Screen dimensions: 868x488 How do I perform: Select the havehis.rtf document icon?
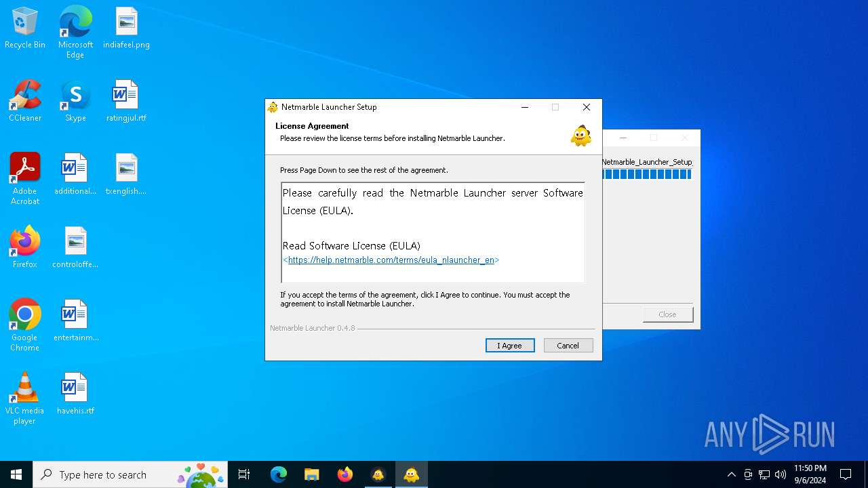pos(75,394)
